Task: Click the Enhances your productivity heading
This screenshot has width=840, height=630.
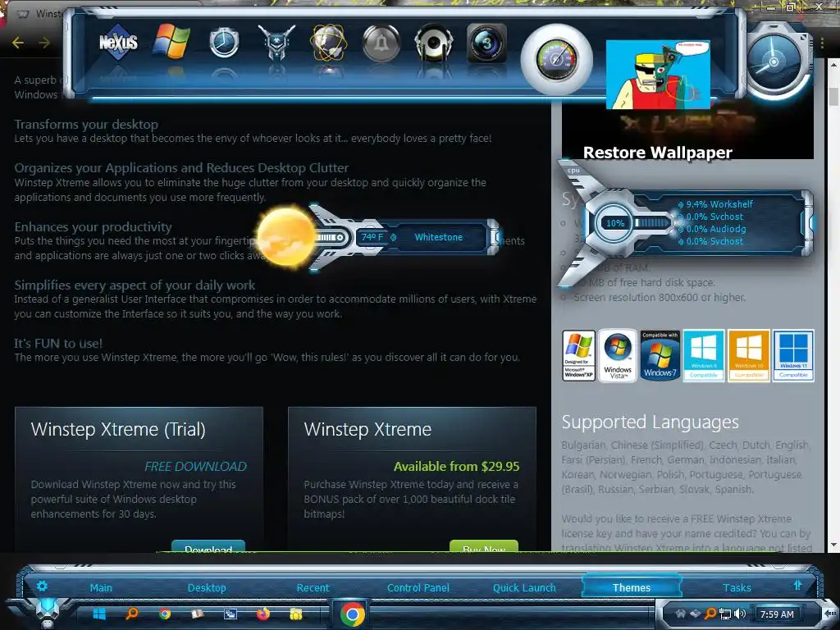Action: (94, 226)
